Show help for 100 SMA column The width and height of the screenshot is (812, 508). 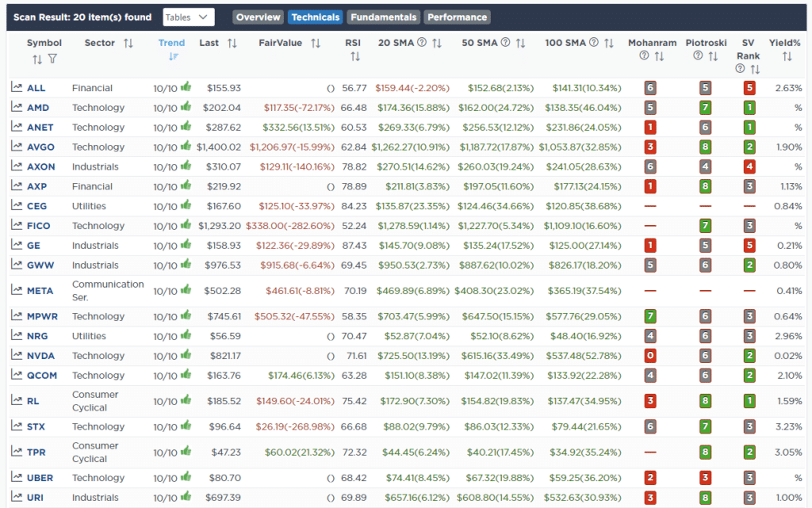click(x=594, y=43)
